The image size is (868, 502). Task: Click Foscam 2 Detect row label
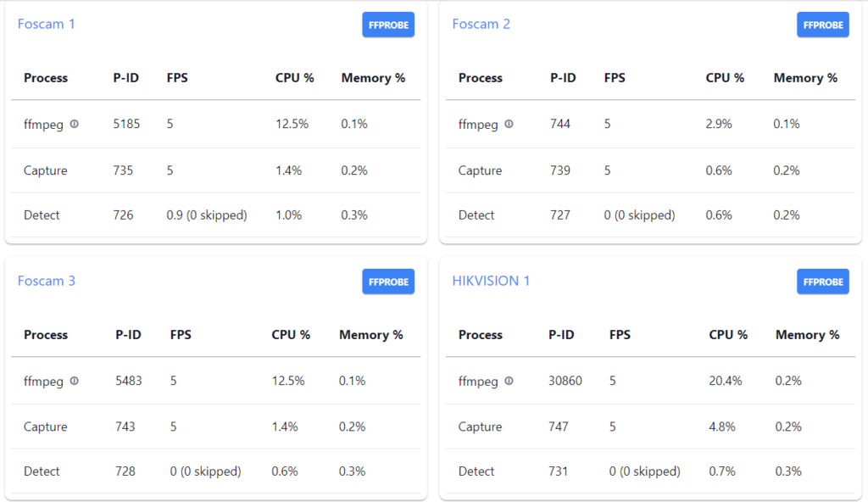click(476, 215)
